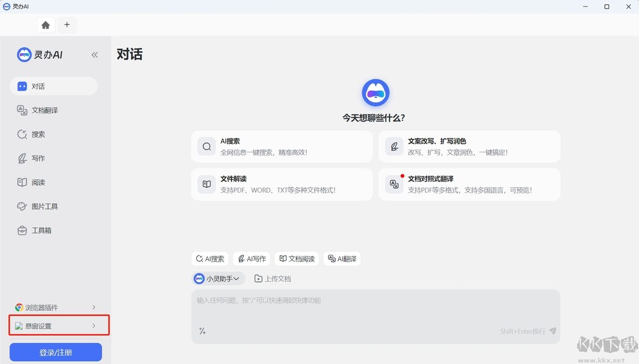Click the home icon in the tab bar

coord(45,24)
